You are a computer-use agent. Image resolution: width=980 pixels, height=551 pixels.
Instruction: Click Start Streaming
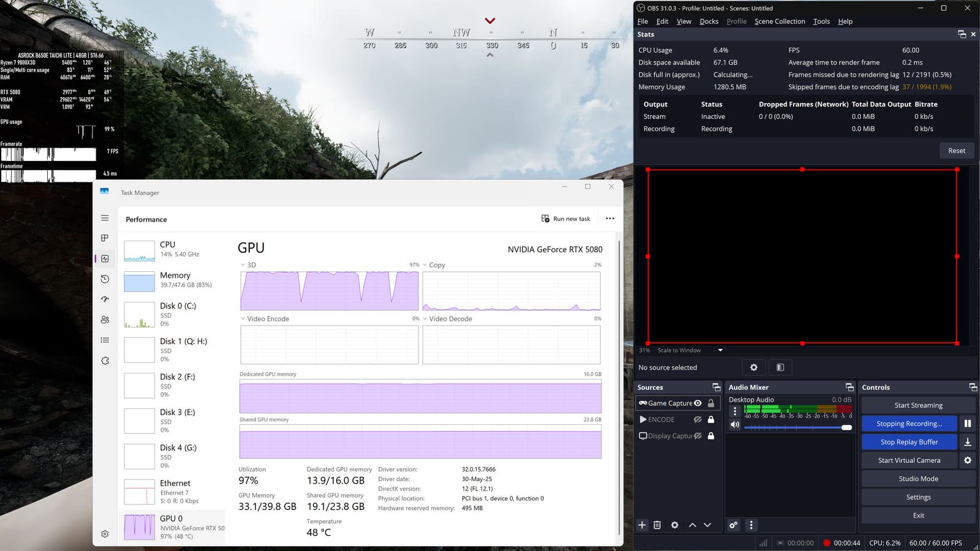click(918, 405)
